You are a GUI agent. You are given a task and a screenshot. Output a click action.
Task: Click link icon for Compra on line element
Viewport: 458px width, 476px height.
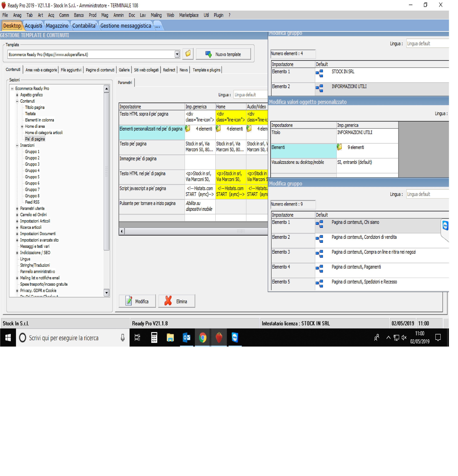click(x=319, y=254)
